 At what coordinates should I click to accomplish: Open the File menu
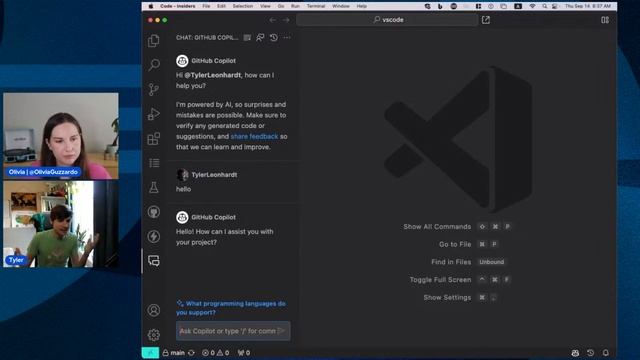click(x=206, y=6)
